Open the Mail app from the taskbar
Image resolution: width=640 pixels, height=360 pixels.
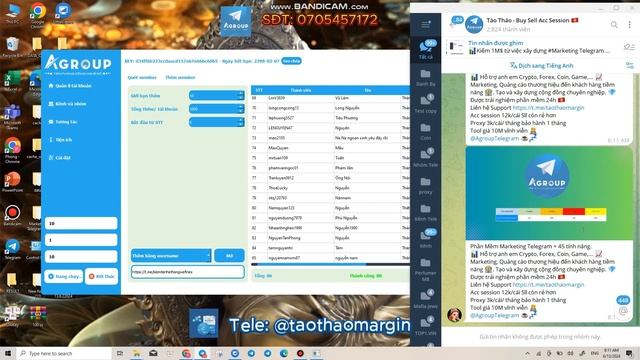[x=153, y=353]
